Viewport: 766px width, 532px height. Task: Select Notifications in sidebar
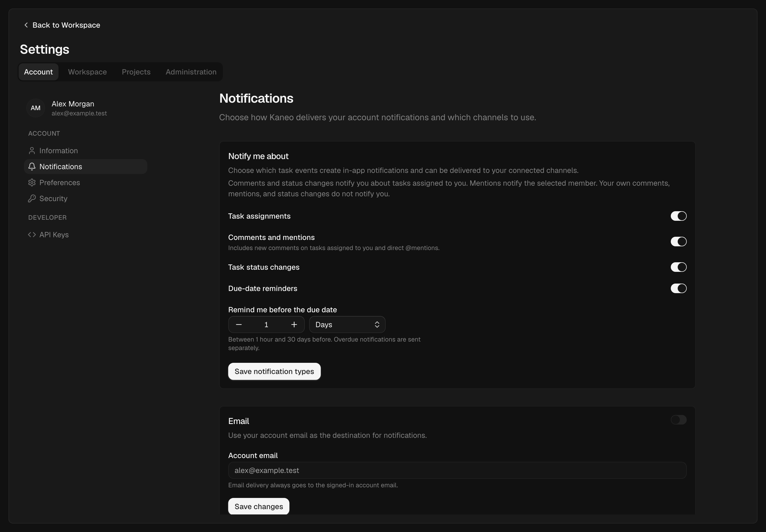point(86,167)
